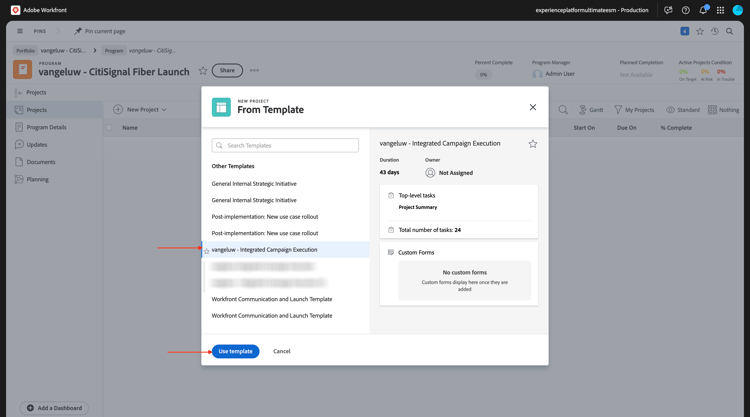Select second Post-implementation: New use case rollout

click(265, 233)
